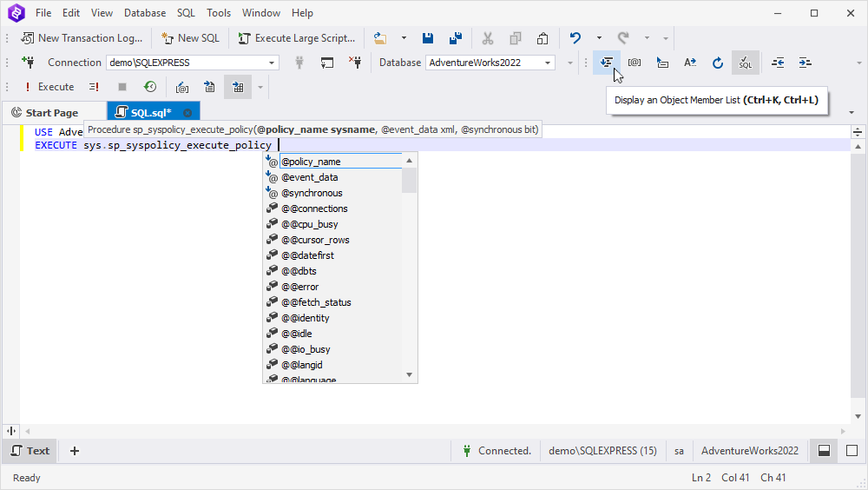Copy selection with the copy icon
Image resolution: width=868 pixels, height=490 pixels.
point(516,38)
